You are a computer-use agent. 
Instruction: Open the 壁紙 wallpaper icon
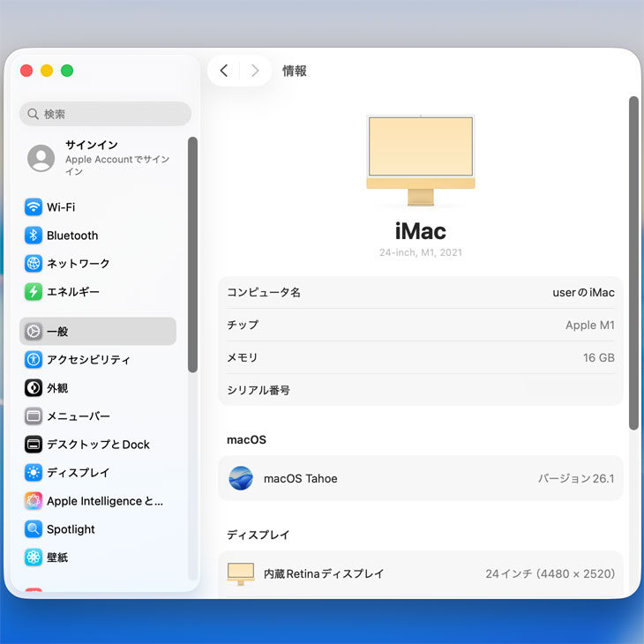coord(34,558)
